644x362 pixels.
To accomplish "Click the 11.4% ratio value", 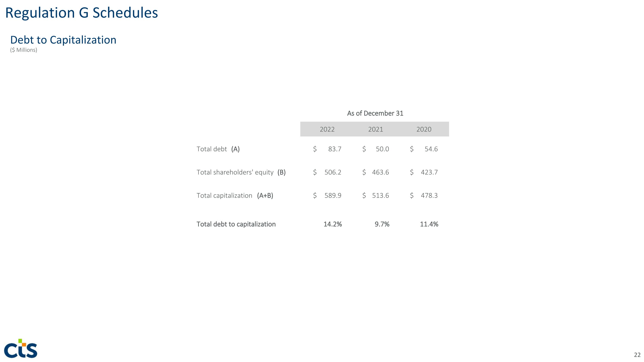I will [429, 224].
